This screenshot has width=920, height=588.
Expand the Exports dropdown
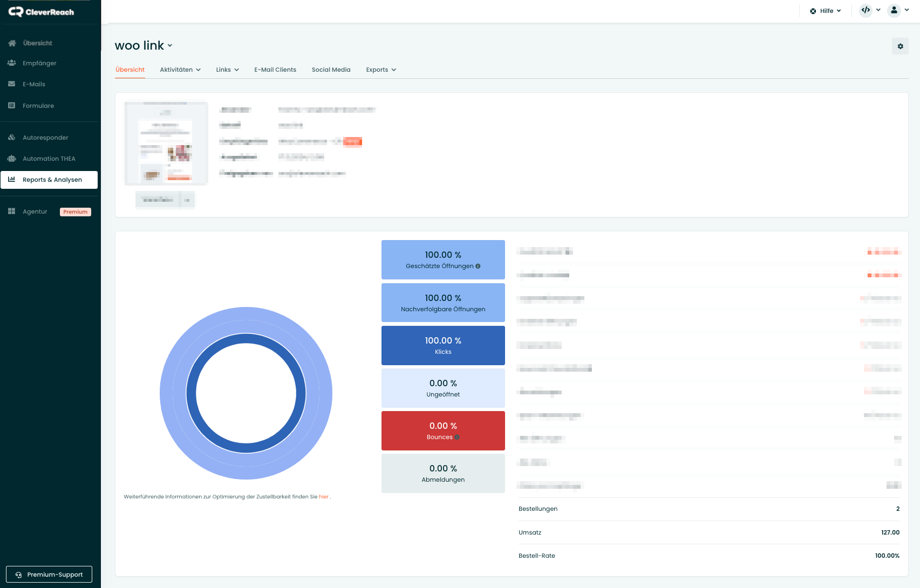381,70
